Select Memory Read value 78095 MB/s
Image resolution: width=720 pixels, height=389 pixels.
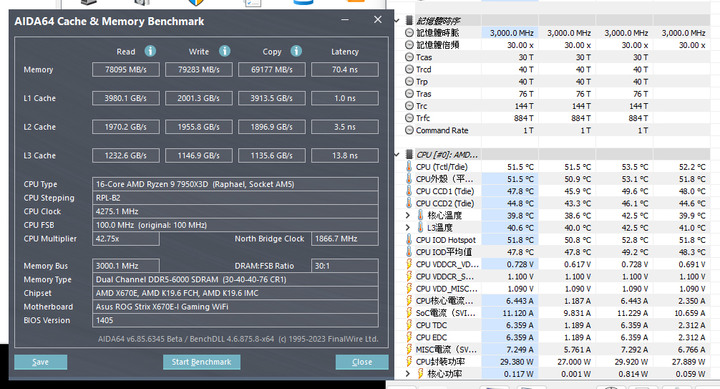(x=126, y=69)
